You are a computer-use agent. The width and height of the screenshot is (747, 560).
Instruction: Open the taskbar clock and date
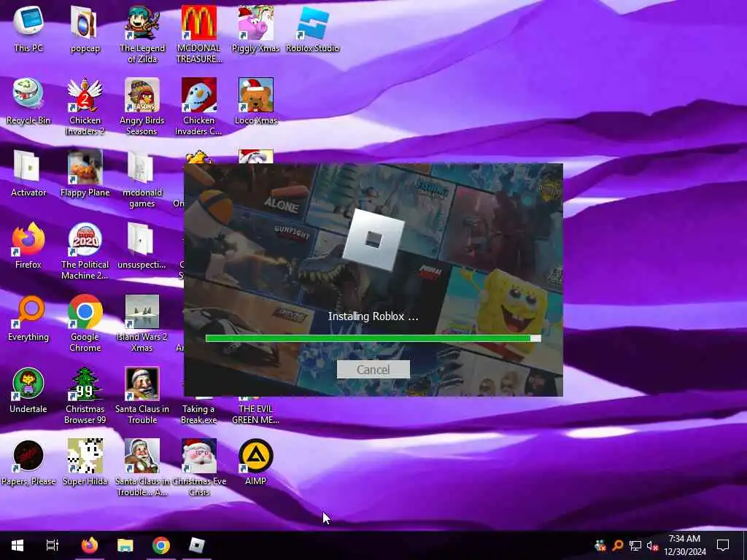pyautogui.click(x=684, y=545)
